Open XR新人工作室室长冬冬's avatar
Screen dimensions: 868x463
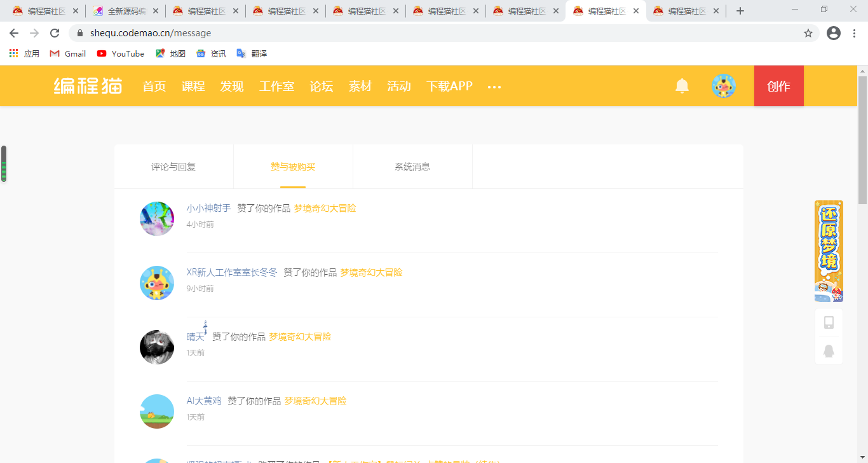click(x=157, y=283)
